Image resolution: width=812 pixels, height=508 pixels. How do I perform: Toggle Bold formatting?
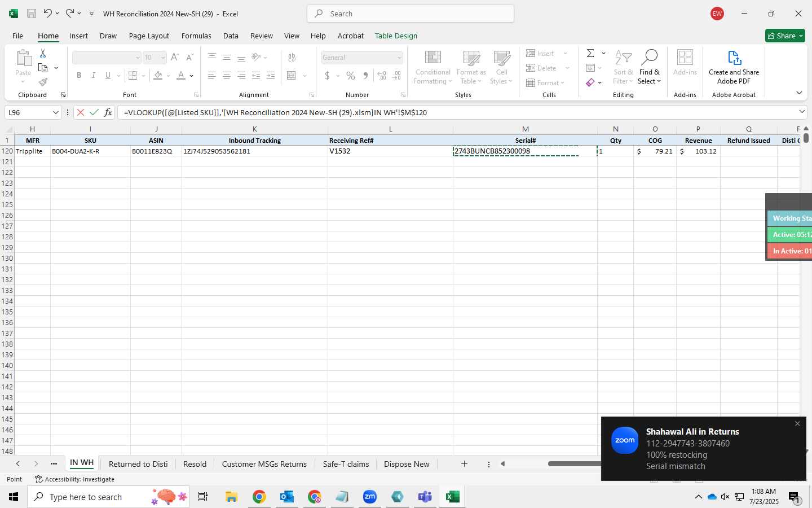tap(79, 76)
